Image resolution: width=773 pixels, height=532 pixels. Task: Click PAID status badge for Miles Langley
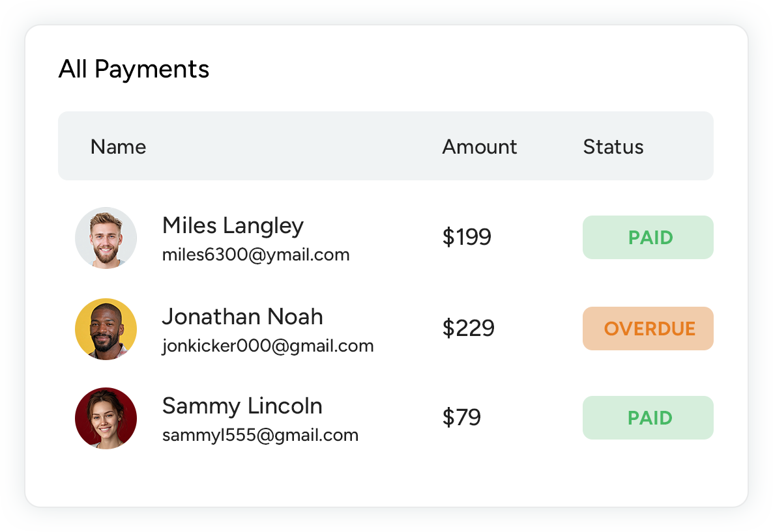(x=648, y=238)
